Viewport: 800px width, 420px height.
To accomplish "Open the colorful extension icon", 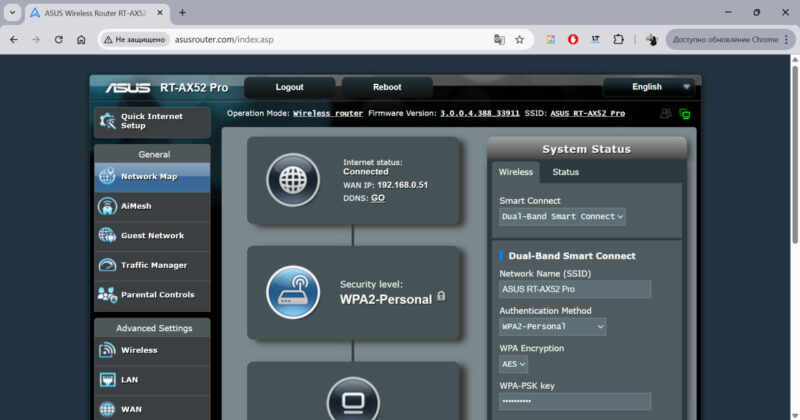I will pyautogui.click(x=550, y=39).
